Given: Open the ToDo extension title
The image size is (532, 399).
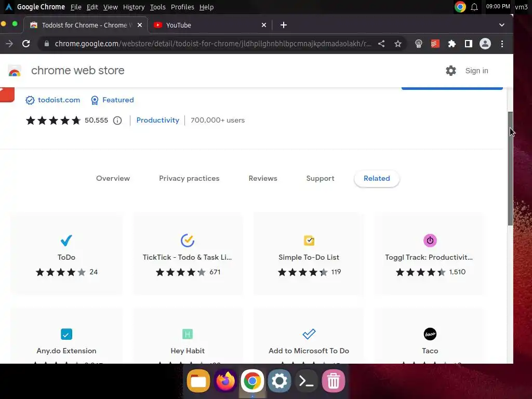Looking at the screenshot, I should coord(66,257).
